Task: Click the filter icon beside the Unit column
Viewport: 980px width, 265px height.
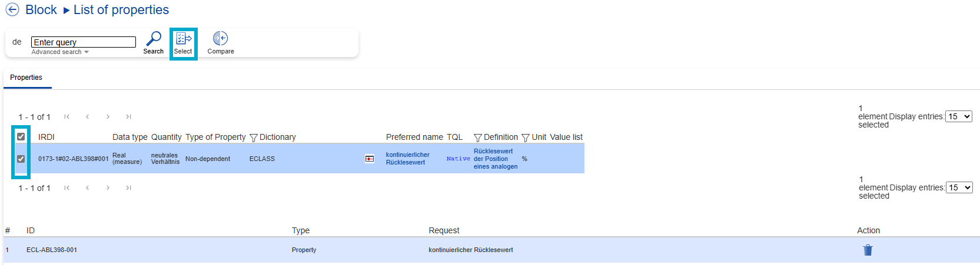Action: [x=526, y=137]
